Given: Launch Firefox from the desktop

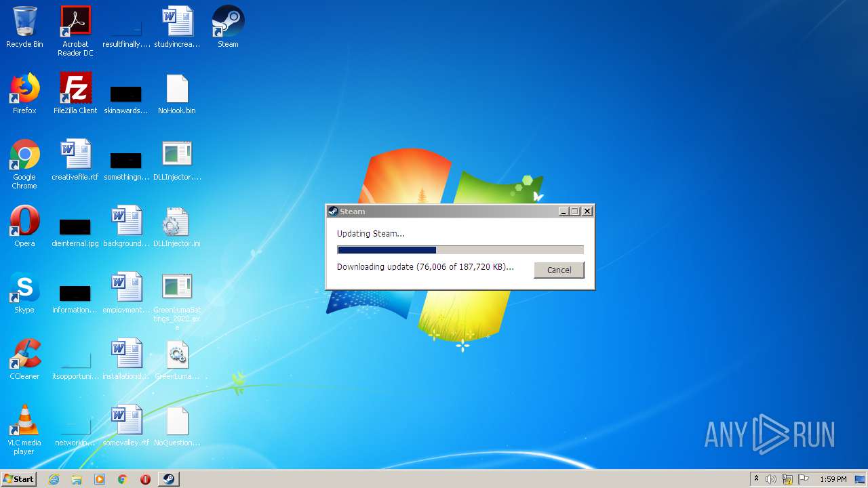Looking at the screenshot, I should 24,94.
